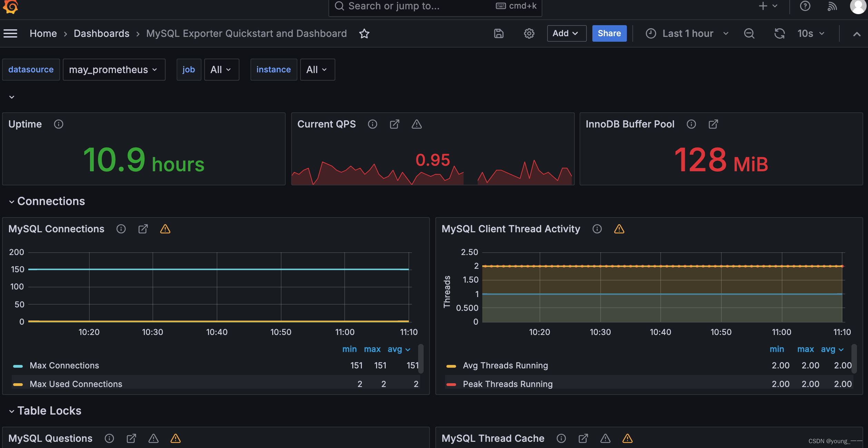Open the MySQL Thread Cache external link icon

coord(583,438)
